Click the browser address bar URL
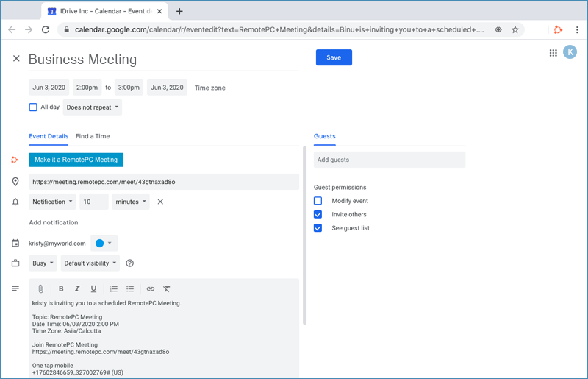 point(279,29)
